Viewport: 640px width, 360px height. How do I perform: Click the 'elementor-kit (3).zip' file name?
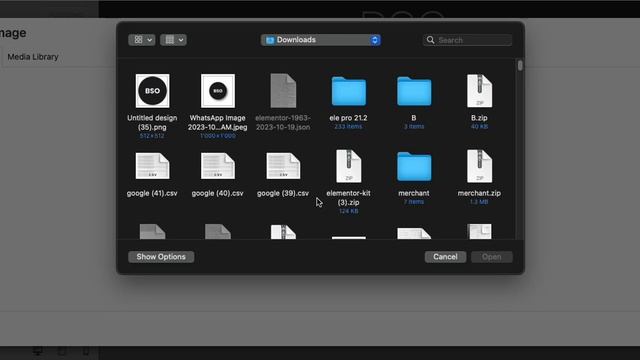(x=348, y=198)
